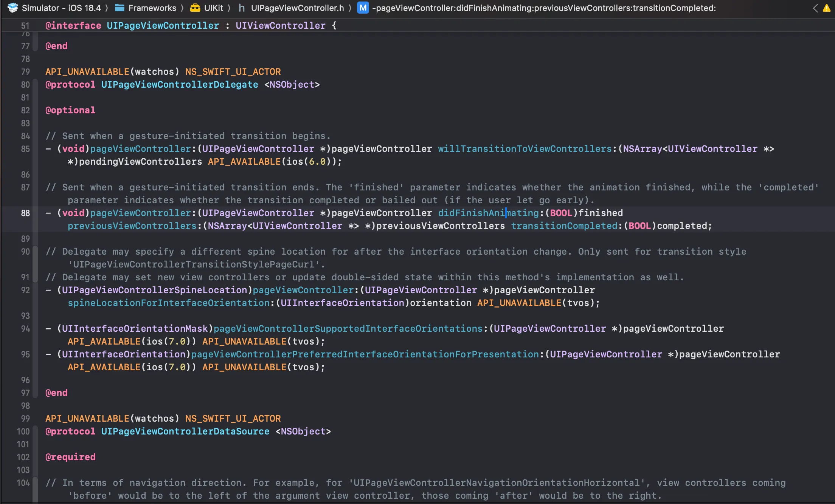Image resolution: width=835 pixels, height=504 pixels.
Task: Click 'NS_SWIFT_UI_ACTOR' on line 79
Action: pyautogui.click(x=233, y=72)
